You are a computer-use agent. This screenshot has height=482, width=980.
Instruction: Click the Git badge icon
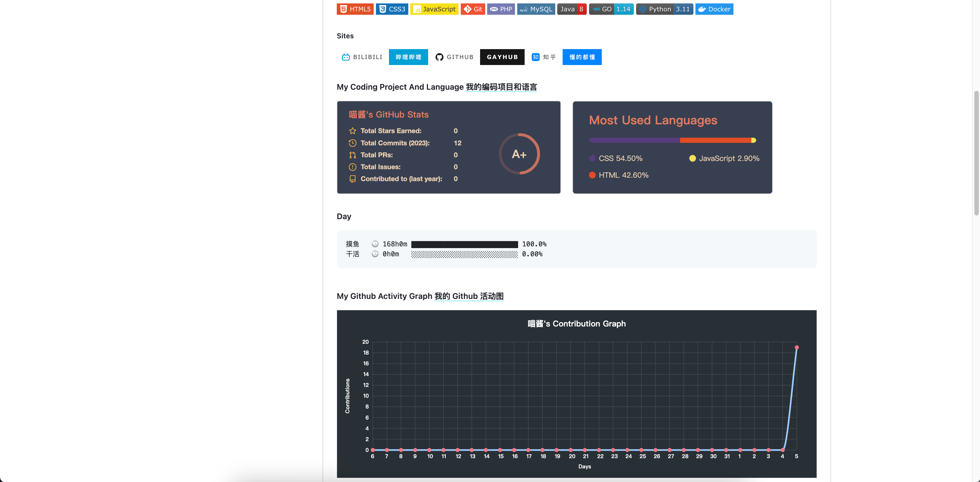tap(468, 9)
